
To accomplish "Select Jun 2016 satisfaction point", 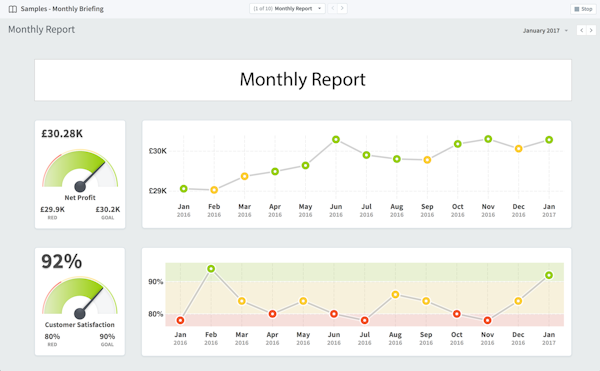I will tap(334, 314).
